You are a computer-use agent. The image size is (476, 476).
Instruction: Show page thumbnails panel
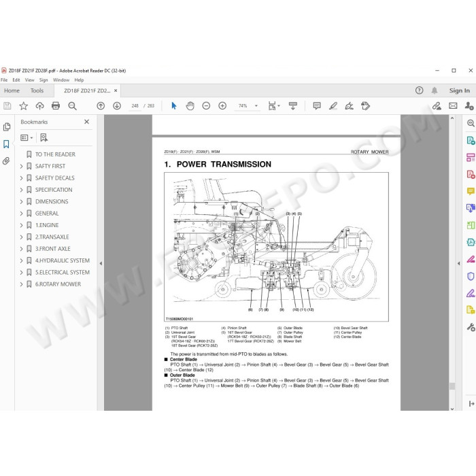(6, 127)
